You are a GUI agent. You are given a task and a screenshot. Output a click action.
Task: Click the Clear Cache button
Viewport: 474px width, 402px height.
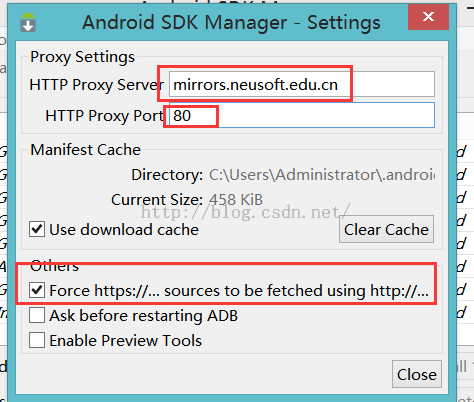tap(386, 229)
